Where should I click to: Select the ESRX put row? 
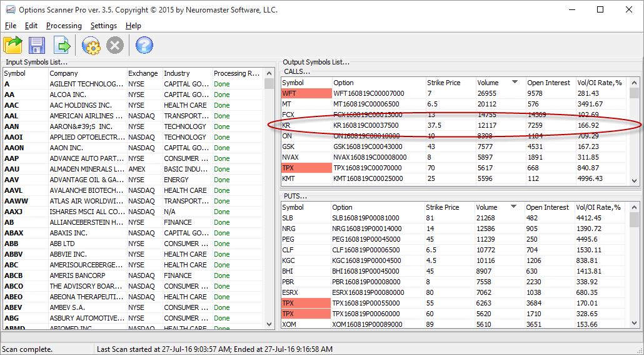[x=455, y=292]
